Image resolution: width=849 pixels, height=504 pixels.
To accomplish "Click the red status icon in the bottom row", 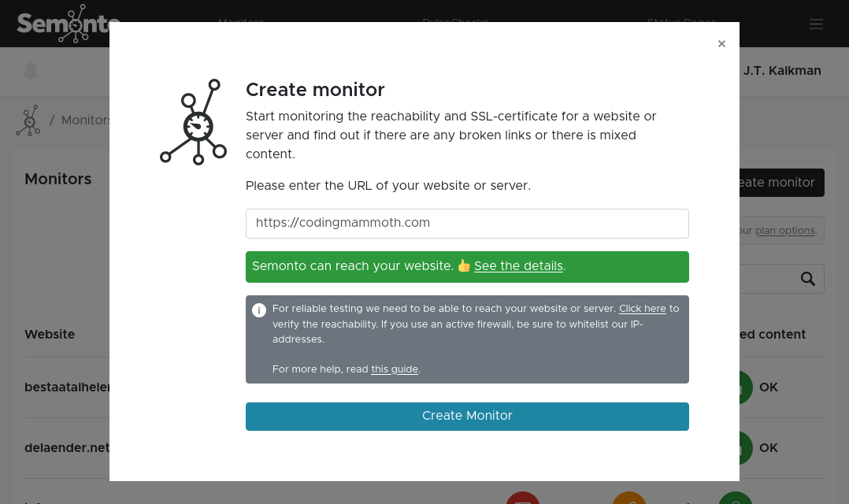I will pyautogui.click(x=522, y=498).
